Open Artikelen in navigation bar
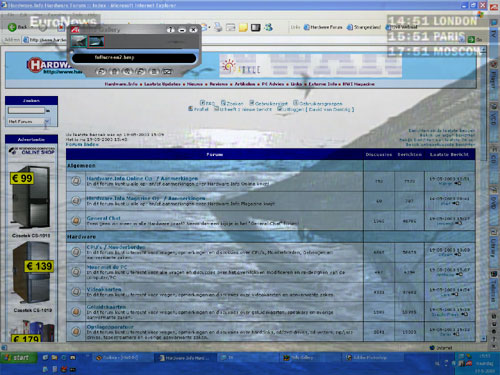Viewport: 500px width, 375px height. (x=245, y=84)
